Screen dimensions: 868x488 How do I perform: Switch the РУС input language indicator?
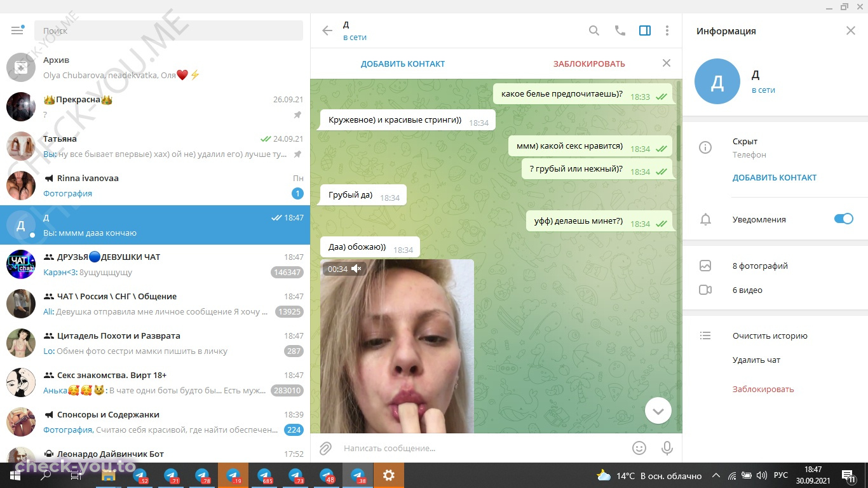click(780, 475)
